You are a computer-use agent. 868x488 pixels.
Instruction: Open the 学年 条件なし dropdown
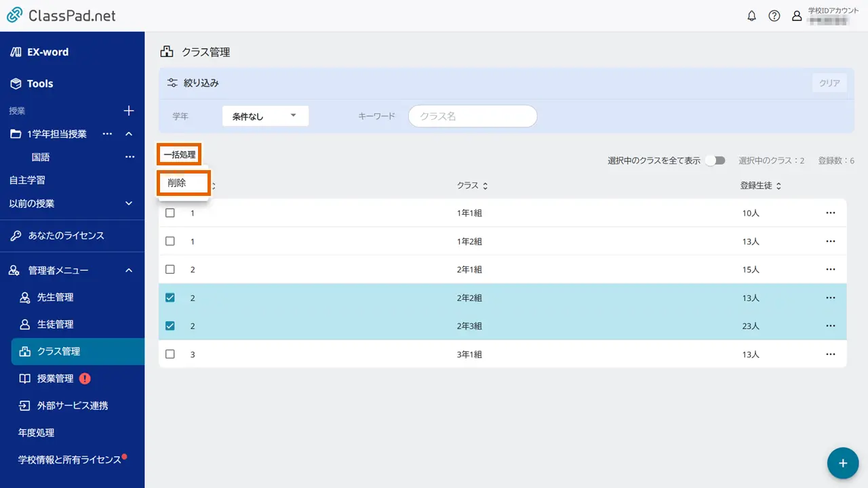(x=265, y=116)
